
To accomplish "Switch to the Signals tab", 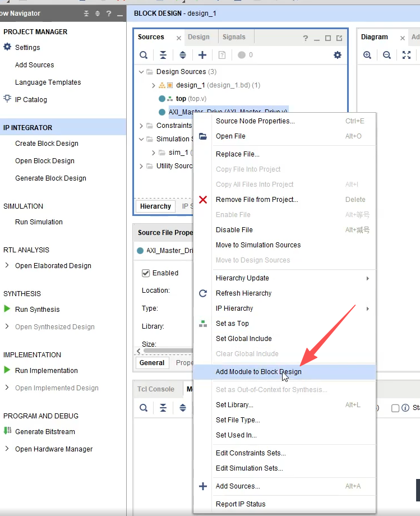I will pyautogui.click(x=234, y=37).
